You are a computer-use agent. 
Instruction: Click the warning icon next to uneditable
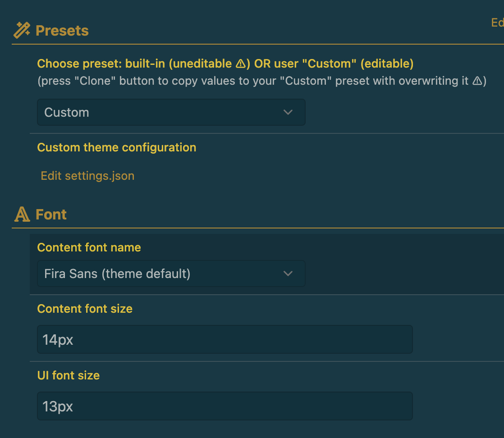(x=241, y=64)
